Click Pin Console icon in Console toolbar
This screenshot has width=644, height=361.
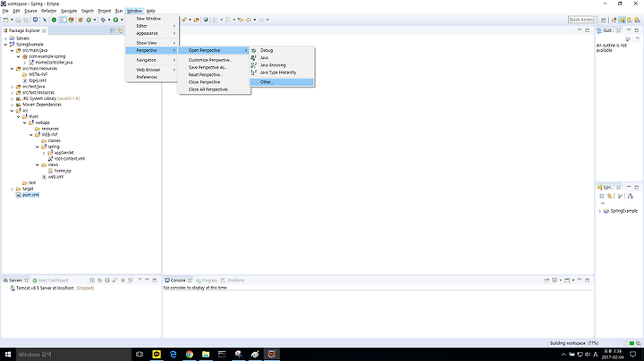[x=547, y=281]
